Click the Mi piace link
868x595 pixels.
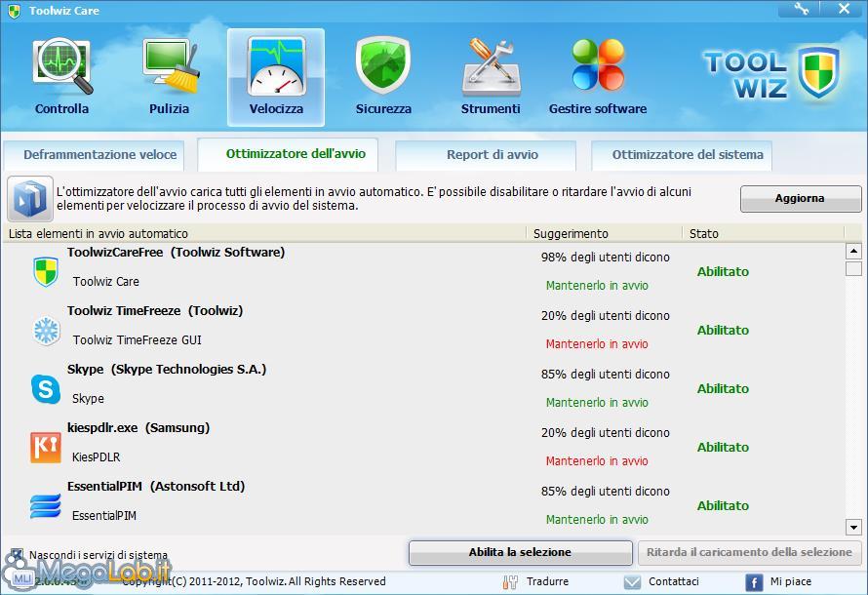pos(791,581)
